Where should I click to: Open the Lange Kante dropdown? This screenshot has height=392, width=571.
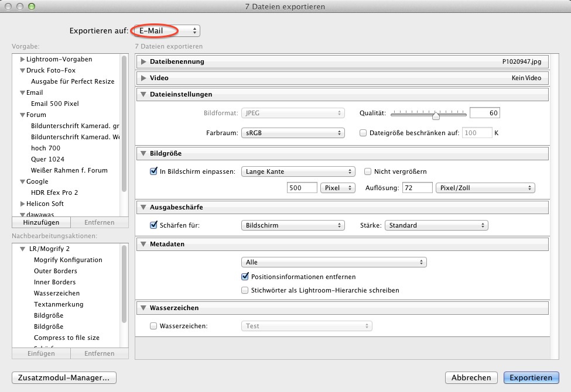[298, 171]
